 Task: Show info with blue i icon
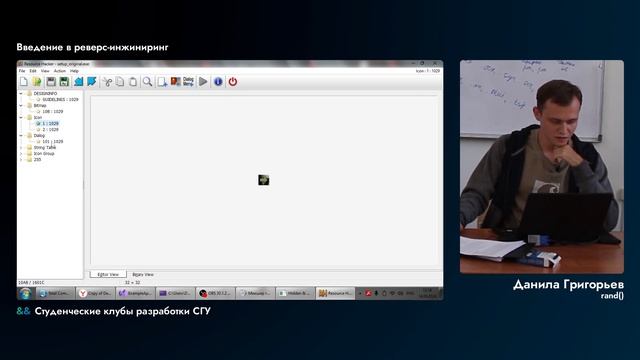[218, 82]
